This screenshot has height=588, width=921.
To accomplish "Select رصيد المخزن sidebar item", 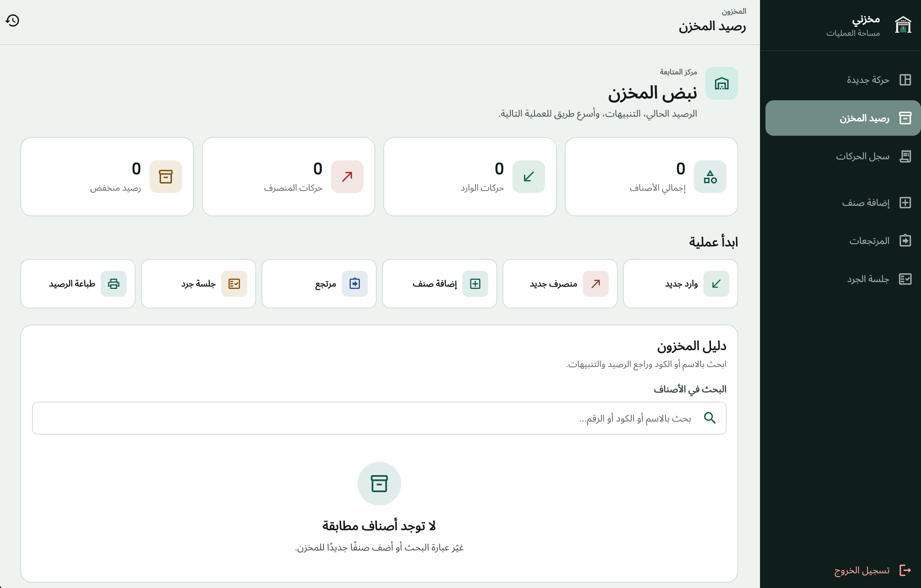I will pos(843,118).
